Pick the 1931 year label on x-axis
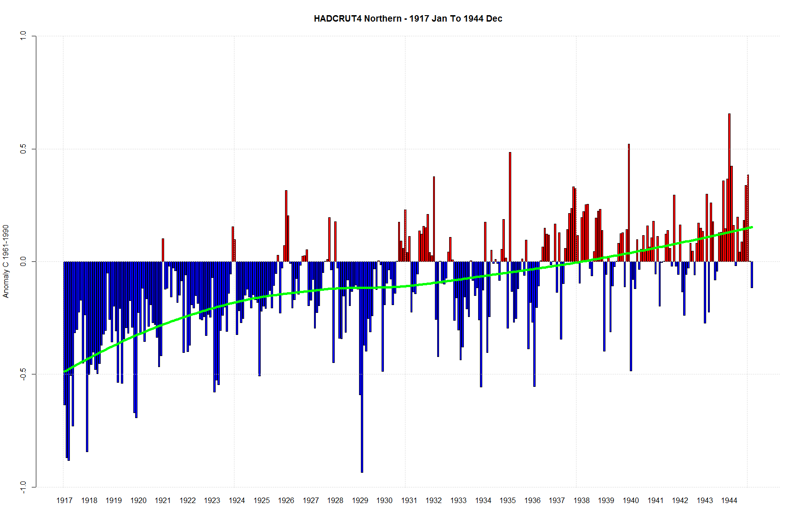Image resolution: width=799 pixels, height=532 pixels. click(x=409, y=500)
